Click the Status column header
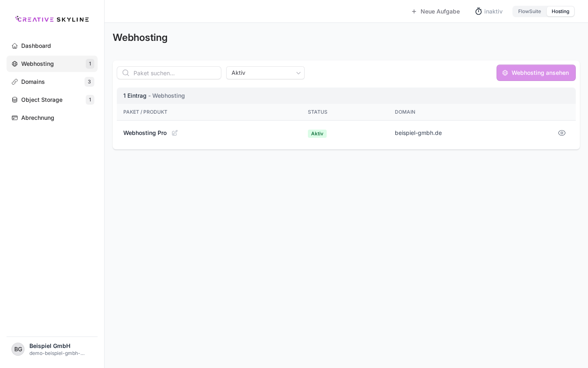Viewport: 588px width, 368px height. pos(318,112)
